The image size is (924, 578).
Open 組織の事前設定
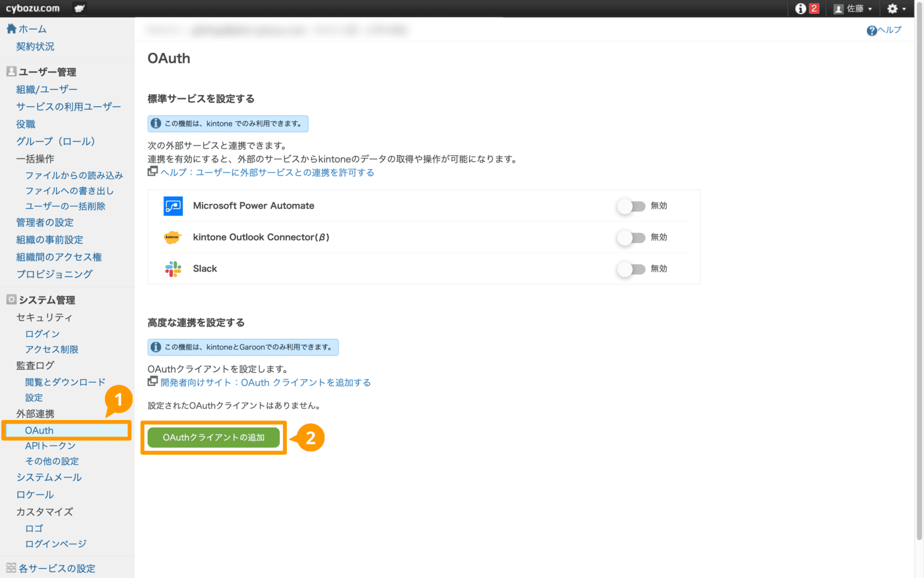click(x=50, y=240)
